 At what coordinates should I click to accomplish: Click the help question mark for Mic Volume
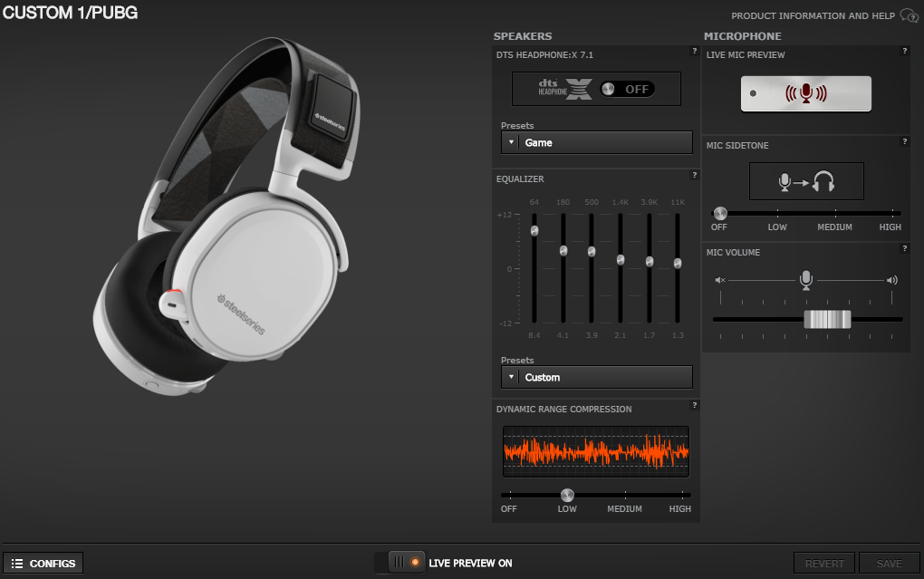pyautogui.click(x=905, y=249)
